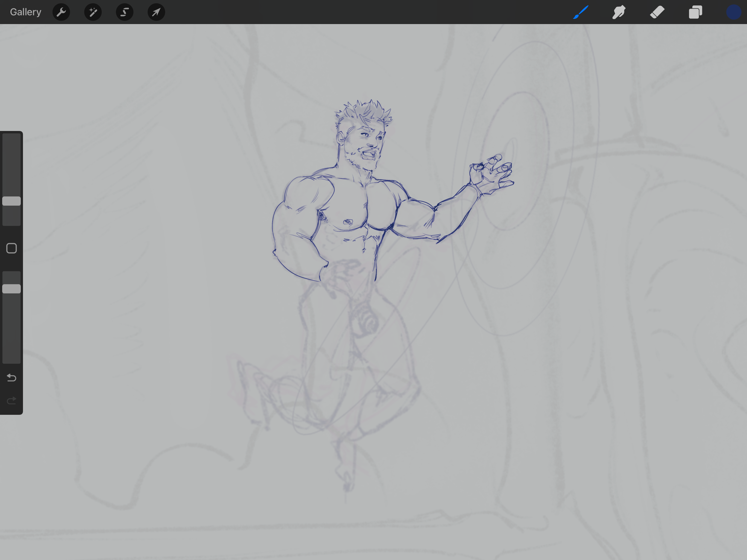Return to the Gallery view

click(x=26, y=12)
